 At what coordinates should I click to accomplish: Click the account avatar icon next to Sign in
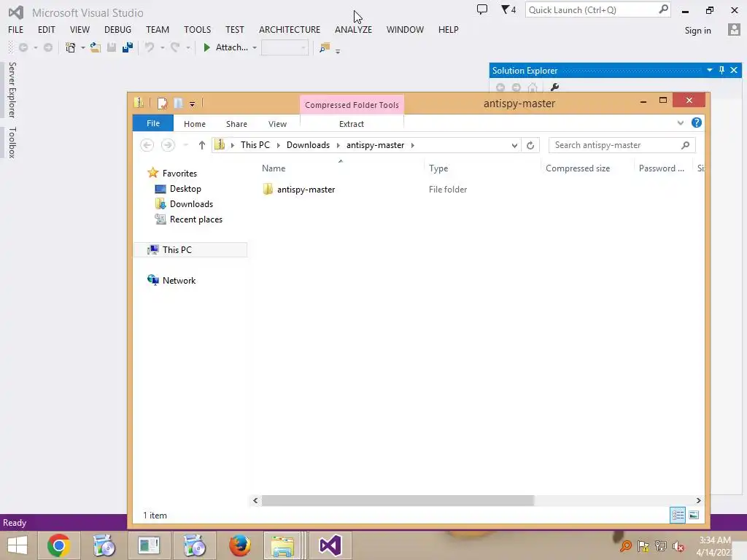tap(734, 30)
